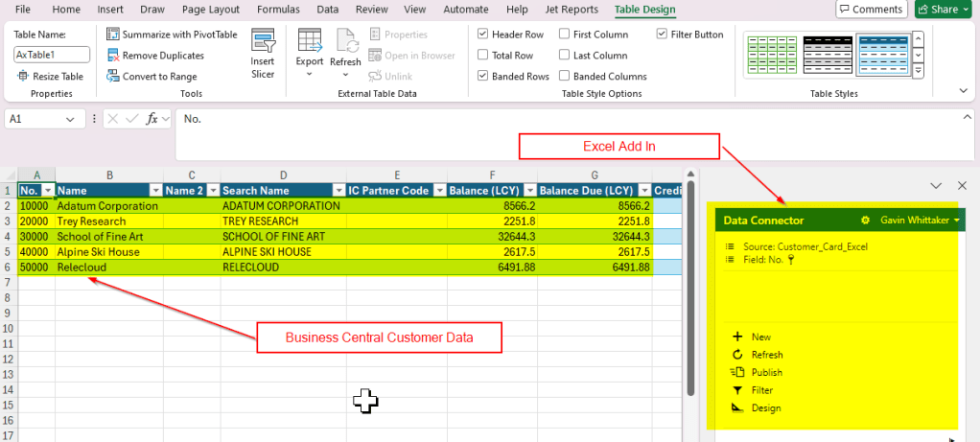Open the Jet Reports tab

pos(572,10)
